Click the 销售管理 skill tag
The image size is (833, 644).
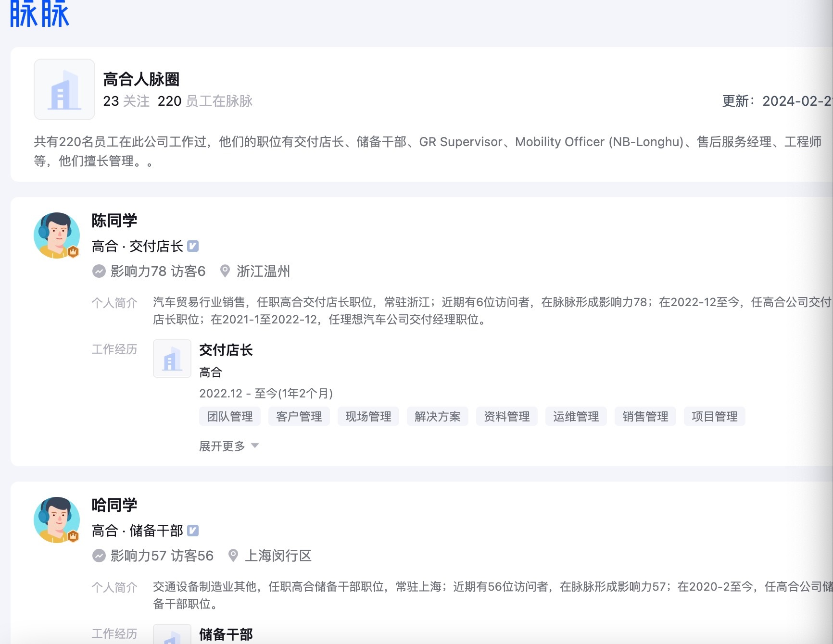point(645,416)
